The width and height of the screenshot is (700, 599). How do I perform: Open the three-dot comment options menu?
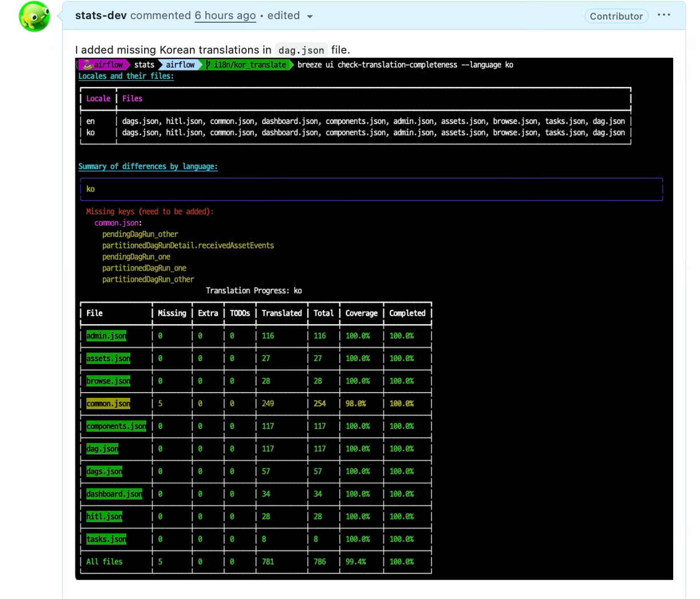(x=663, y=15)
